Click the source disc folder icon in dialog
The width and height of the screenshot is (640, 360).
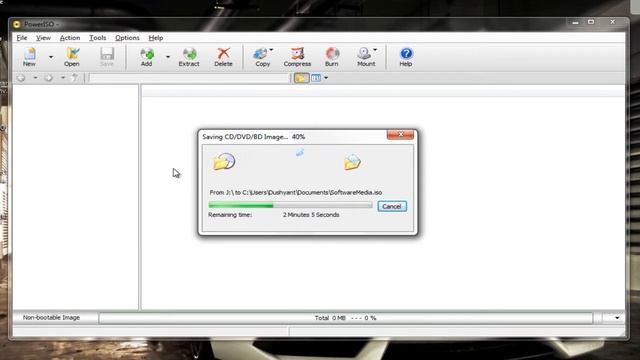[224, 162]
